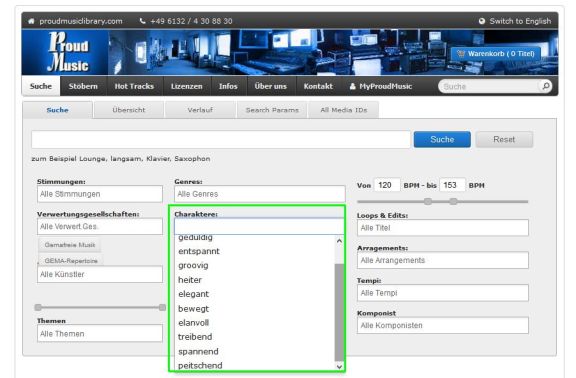
Task: Select peitschend in Charaktere list
Action: (x=255, y=366)
